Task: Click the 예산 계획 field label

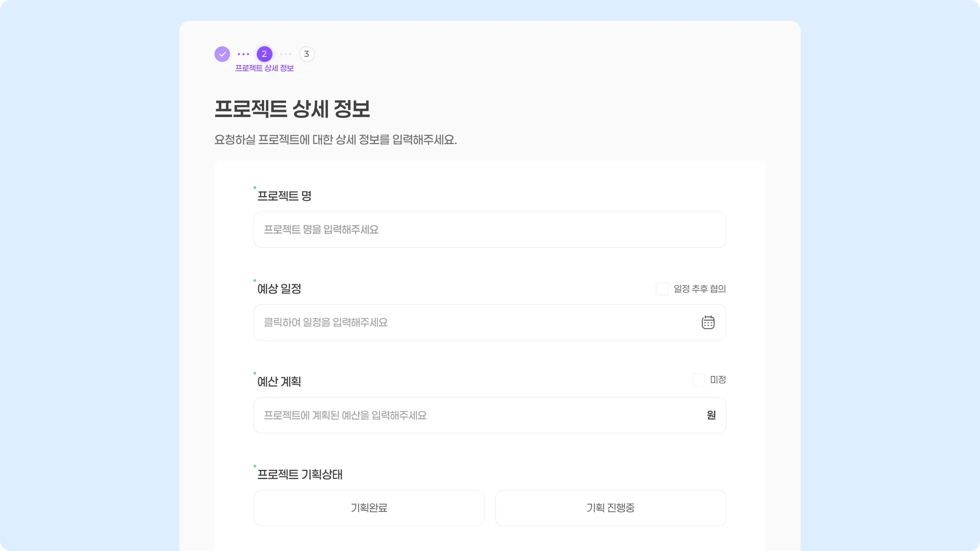Action: pyautogui.click(x=279, y=382)
